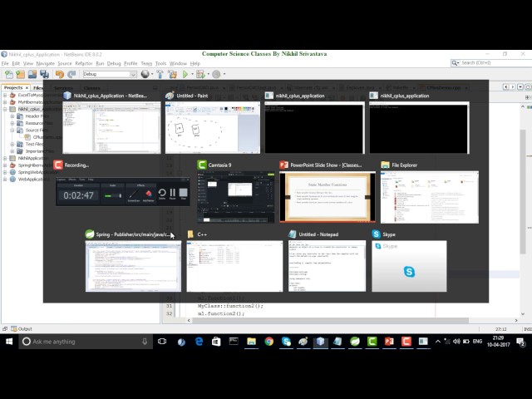Open the dropdown arrow beside Run Project

click(192, 74)
